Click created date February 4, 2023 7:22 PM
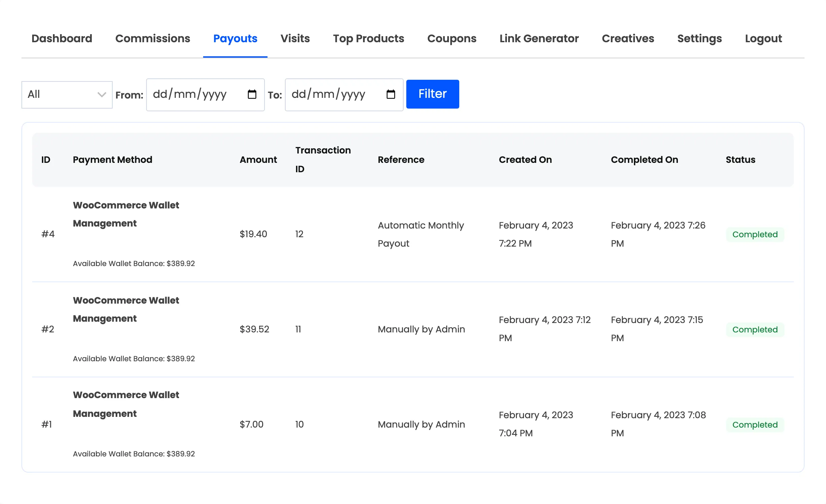Viewport: 826px width, 504px height. pyautogui.click(x=536, y=234)
